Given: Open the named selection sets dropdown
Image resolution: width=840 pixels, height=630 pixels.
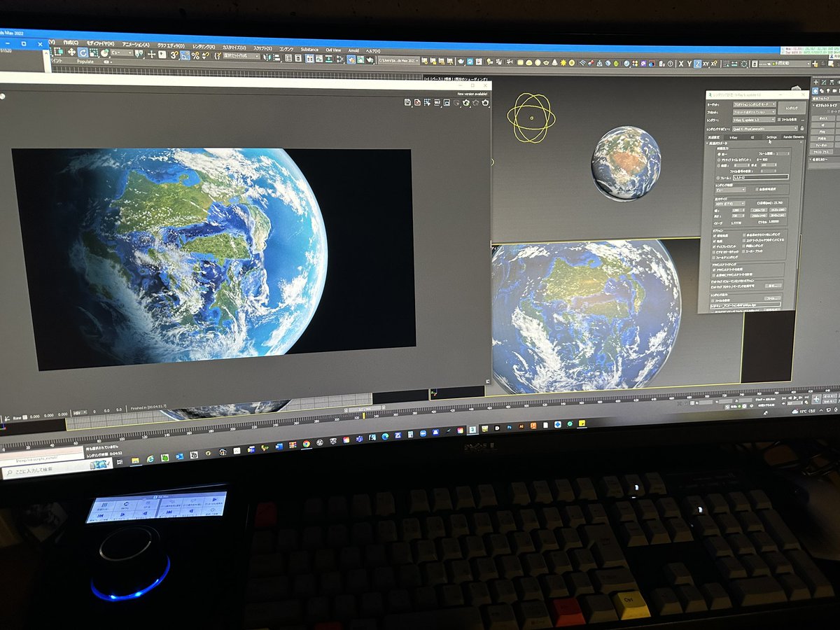Looking at the screenshot, I should (241, 55).
